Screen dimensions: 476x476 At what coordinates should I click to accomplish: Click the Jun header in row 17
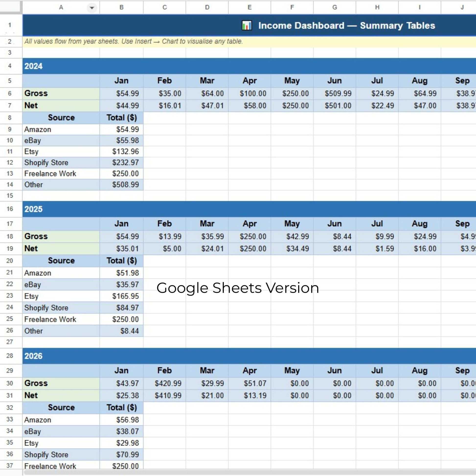point(335,224)
